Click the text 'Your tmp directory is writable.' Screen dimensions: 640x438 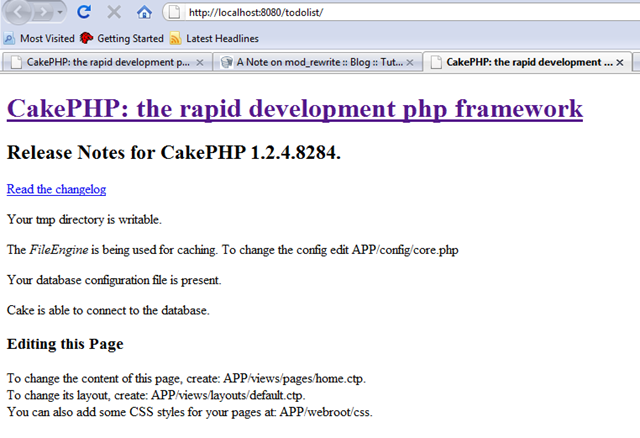coord(84,220)
